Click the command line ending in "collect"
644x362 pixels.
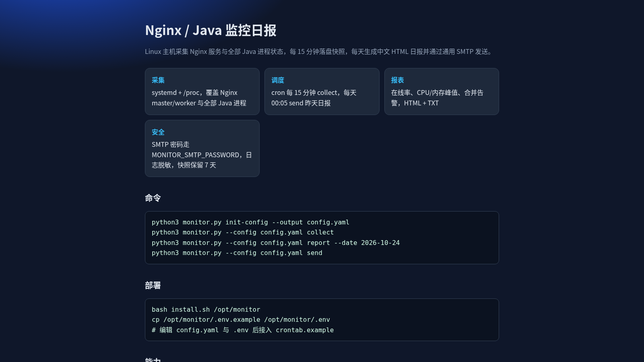[243, 232]
